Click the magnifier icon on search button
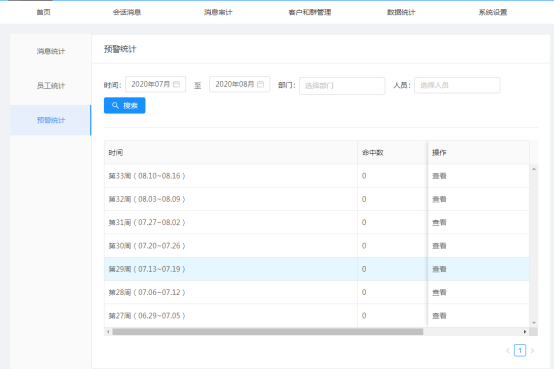554x369 pixels. pos(115,105)
